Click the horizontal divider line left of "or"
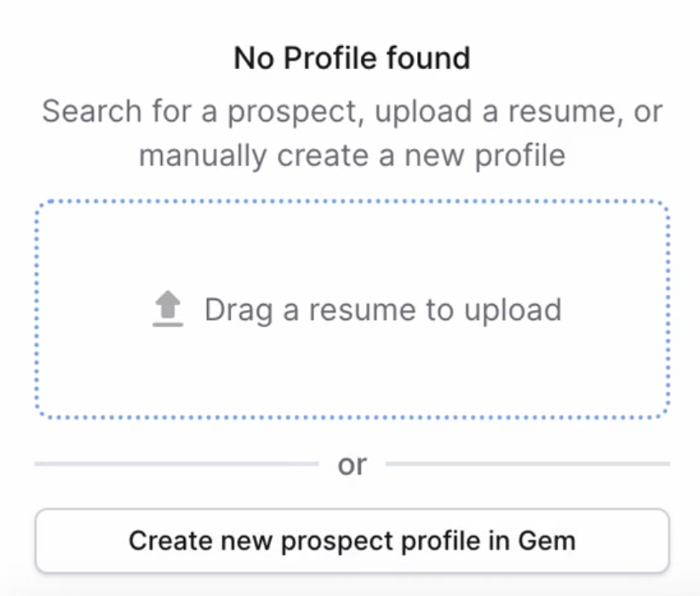 coord(176,464)
